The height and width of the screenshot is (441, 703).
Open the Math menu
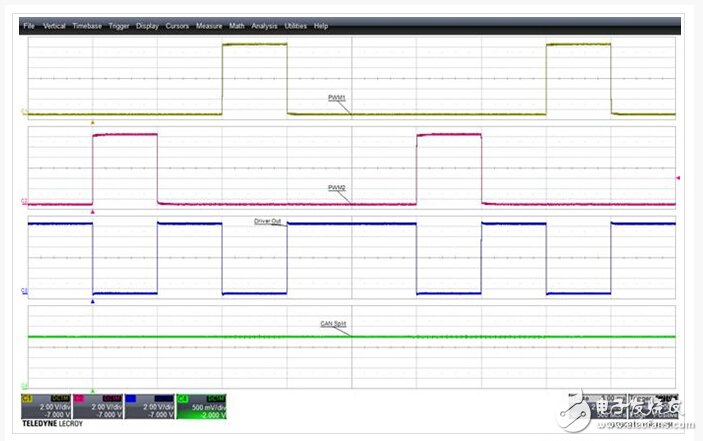[236, 26]
